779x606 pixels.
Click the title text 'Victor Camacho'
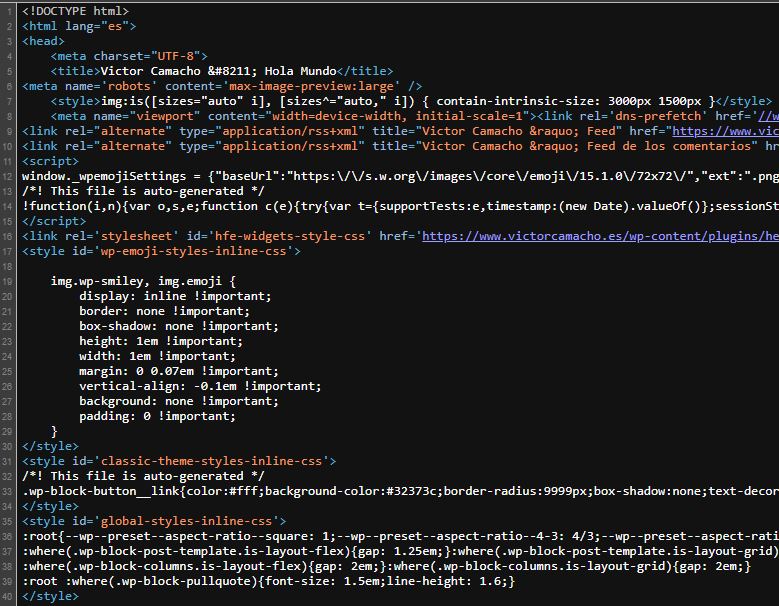(151, 71)
